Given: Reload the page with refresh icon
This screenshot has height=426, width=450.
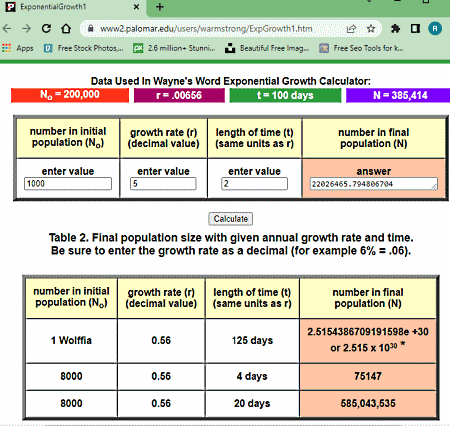Looking at the screenshot, I should pos(46,29).
